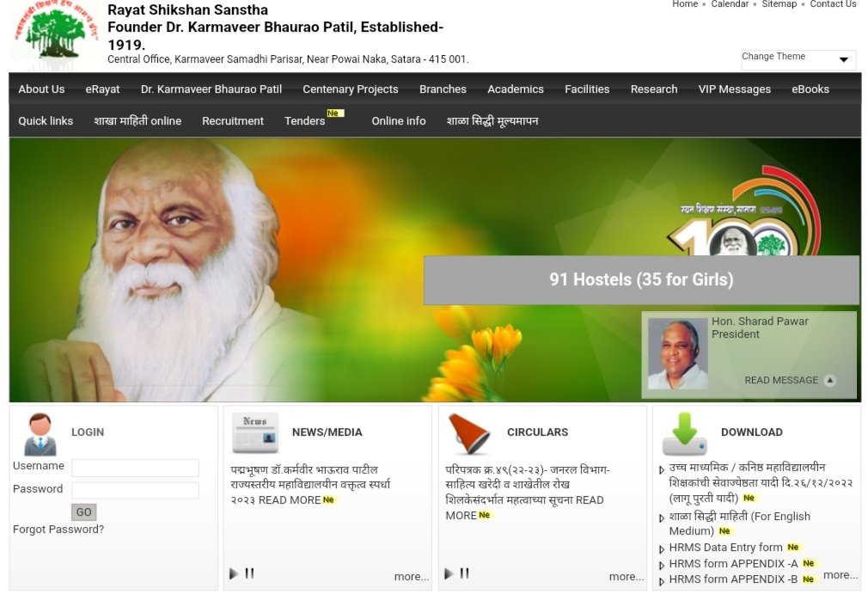This screenshot has width=868, height=594.
Task: Expand the Read Message arrow button
Action: pos(829,380)
